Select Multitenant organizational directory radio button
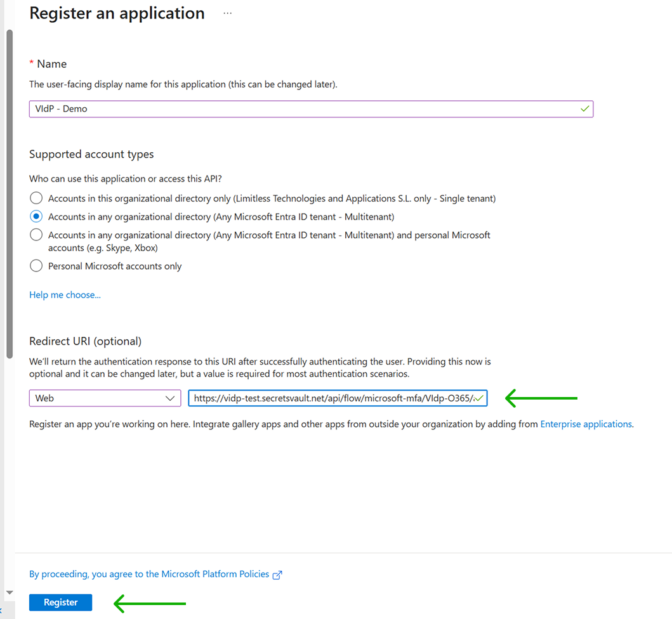Viewport: 672px width, 619px height. [x=37, y=217]
